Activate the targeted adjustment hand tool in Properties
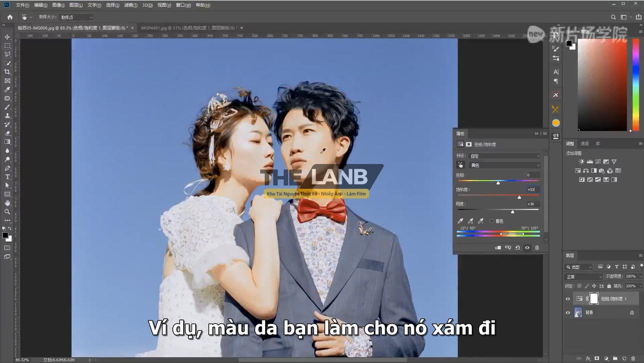644x363 pixels. (x=460, y=164)
